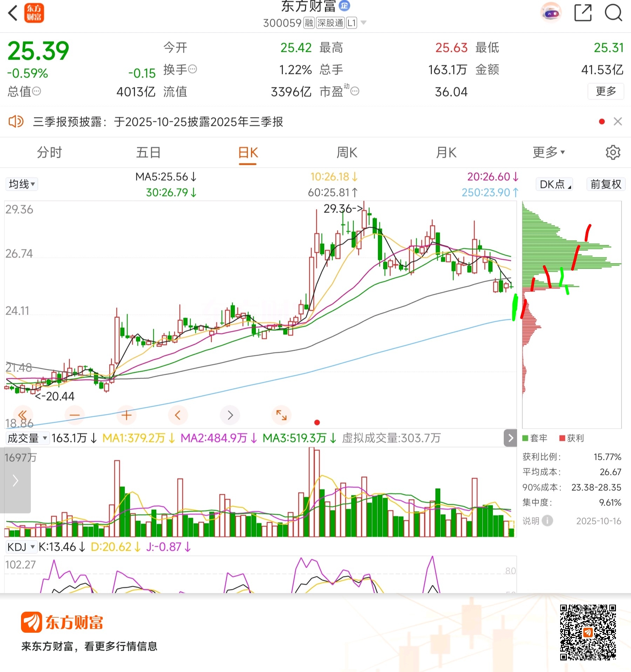Open left side drawer arrow handle
Viewport: 631px width, 672px height.
[x=15, y=480]
